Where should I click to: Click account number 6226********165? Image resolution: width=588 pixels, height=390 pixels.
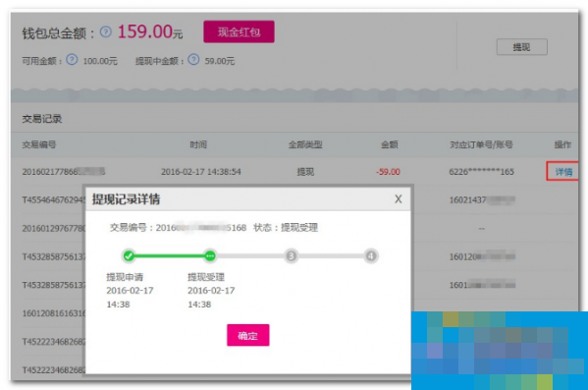(482, 172)
